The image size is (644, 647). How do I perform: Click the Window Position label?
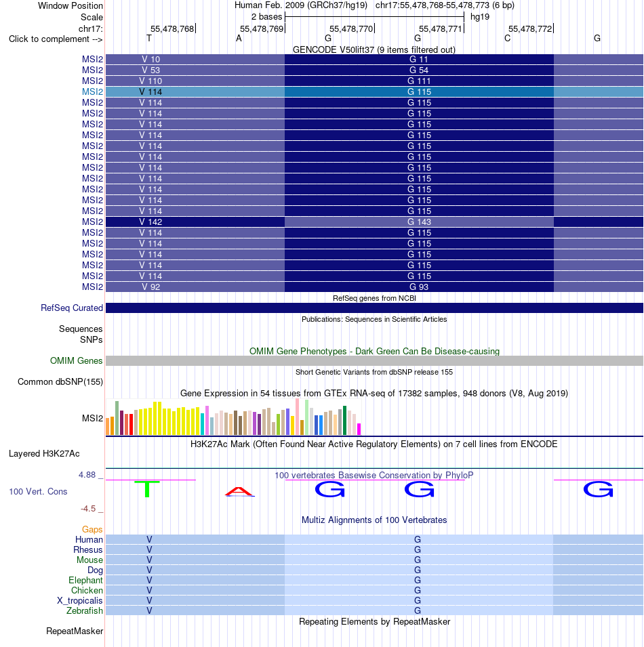point(71,6)
